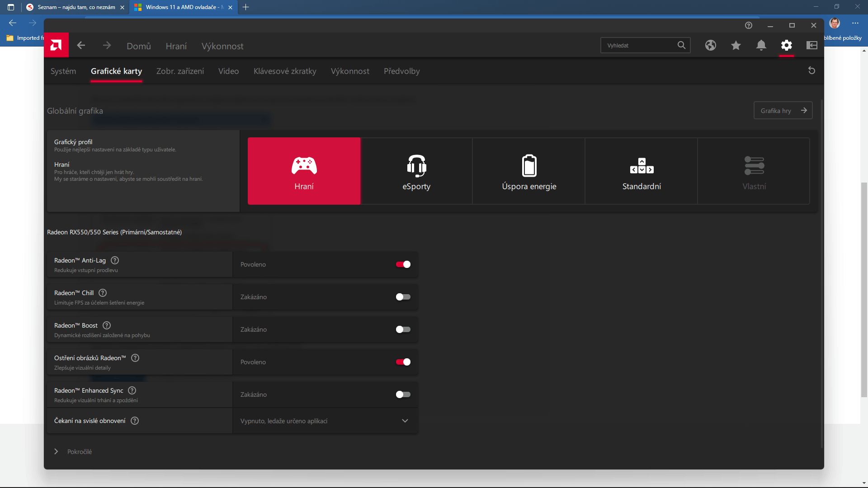Viewport: 868px width, 488px height.
Task: Open help for Radeon Anti-Lag
Action: point(115,260)
